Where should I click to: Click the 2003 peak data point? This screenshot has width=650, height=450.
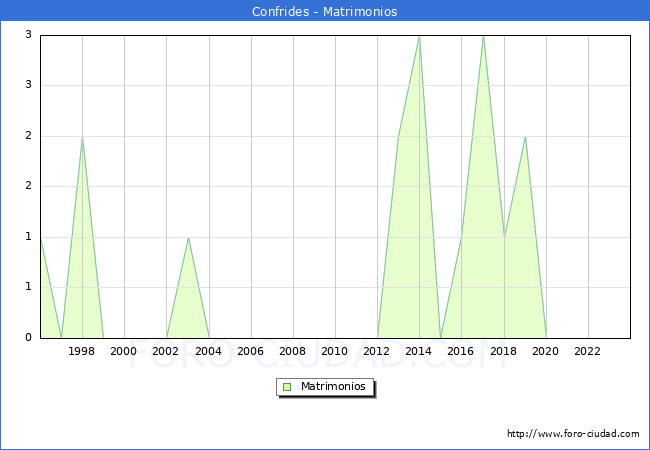click(188, 237)
